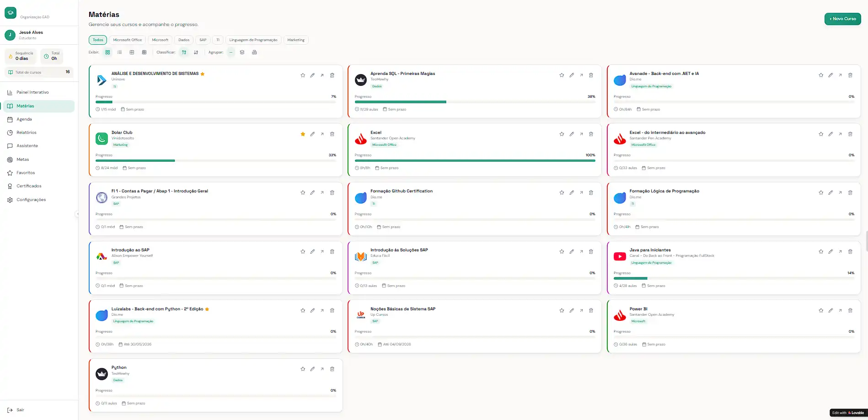Open Power BI course external link arrow
The height and width of the screenshot is (420, 868).
[x=840, y=311]
